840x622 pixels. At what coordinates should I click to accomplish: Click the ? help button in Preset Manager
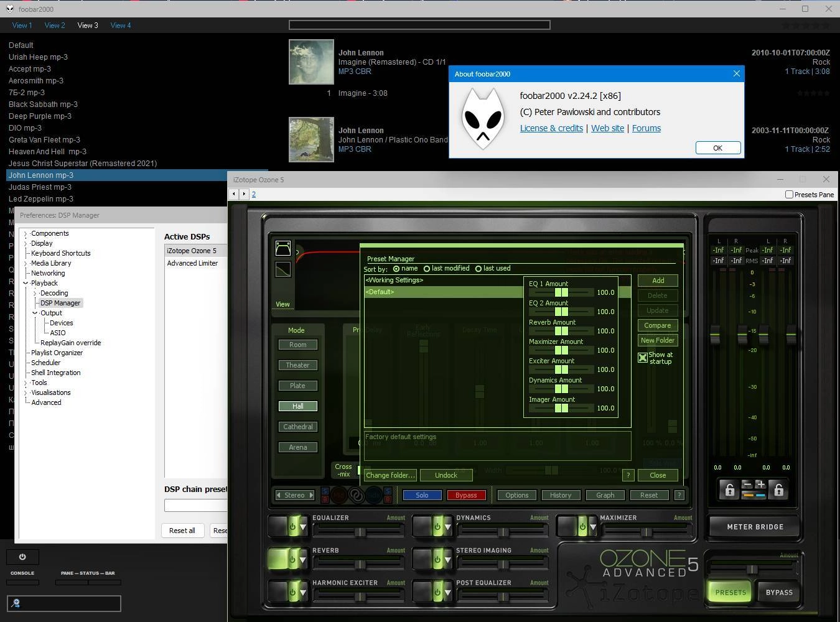(628, 475)
